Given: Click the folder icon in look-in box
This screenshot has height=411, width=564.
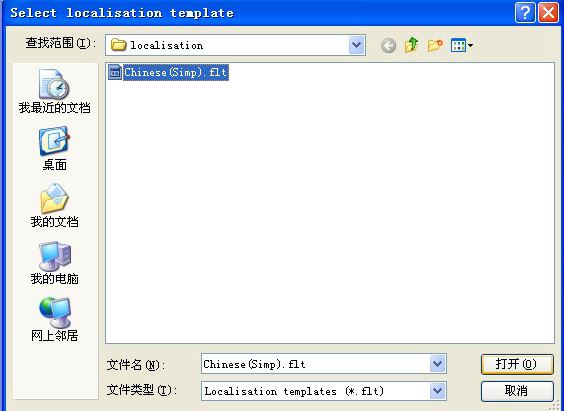Looking at the screenshot, I should [118, 45].
